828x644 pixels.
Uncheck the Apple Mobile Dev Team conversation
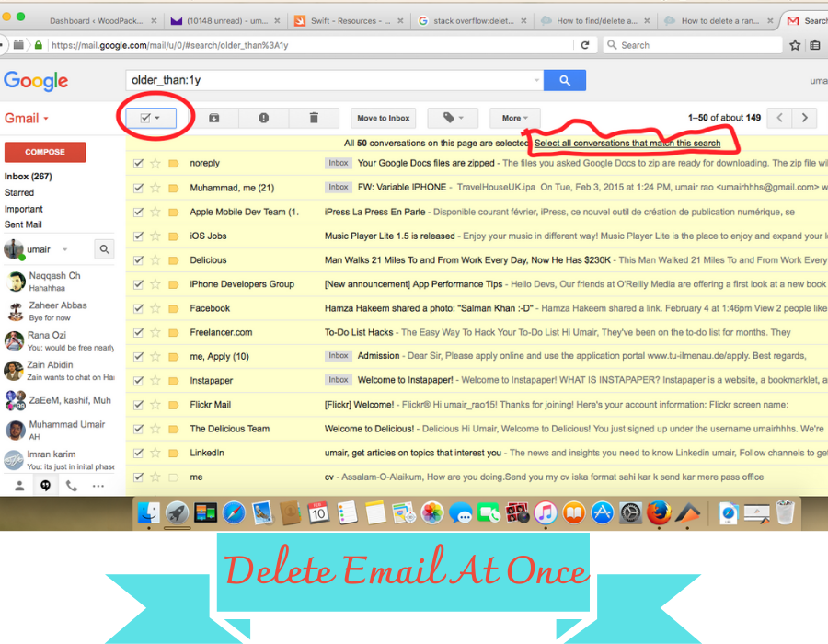(x=138, y=212)
